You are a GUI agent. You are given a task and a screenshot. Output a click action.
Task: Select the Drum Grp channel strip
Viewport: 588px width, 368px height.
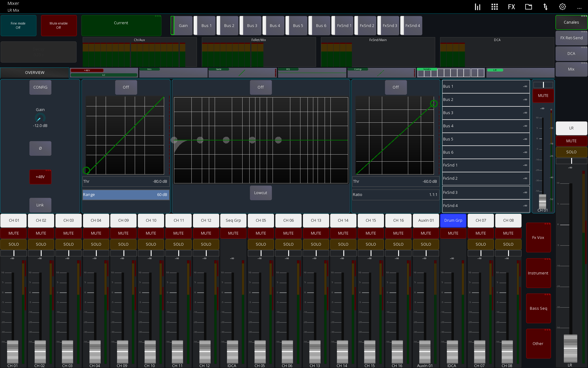click(453, 220)
